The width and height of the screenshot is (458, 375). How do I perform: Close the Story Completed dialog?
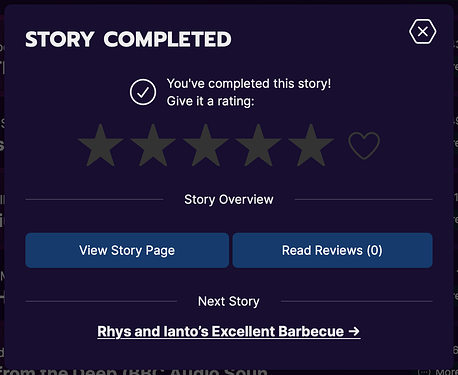click(423, 32)
